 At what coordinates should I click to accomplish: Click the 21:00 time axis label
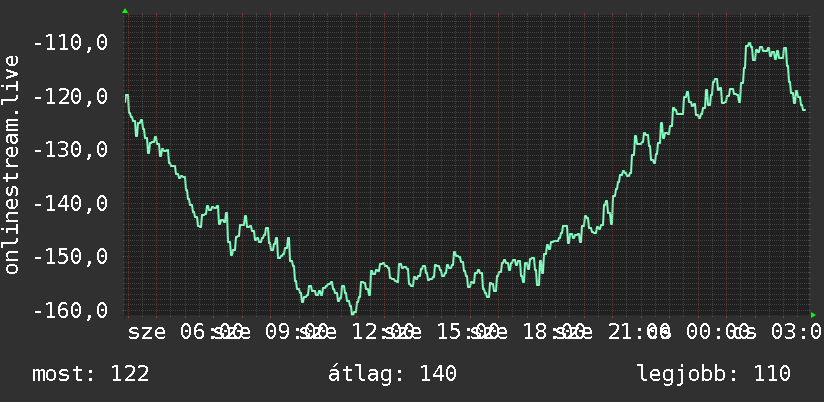point(640,332)
